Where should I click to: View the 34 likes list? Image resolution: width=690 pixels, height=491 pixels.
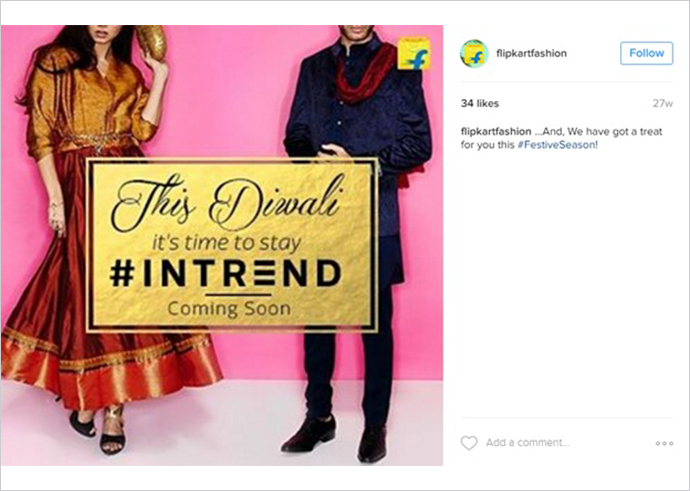tap(480, 103)
